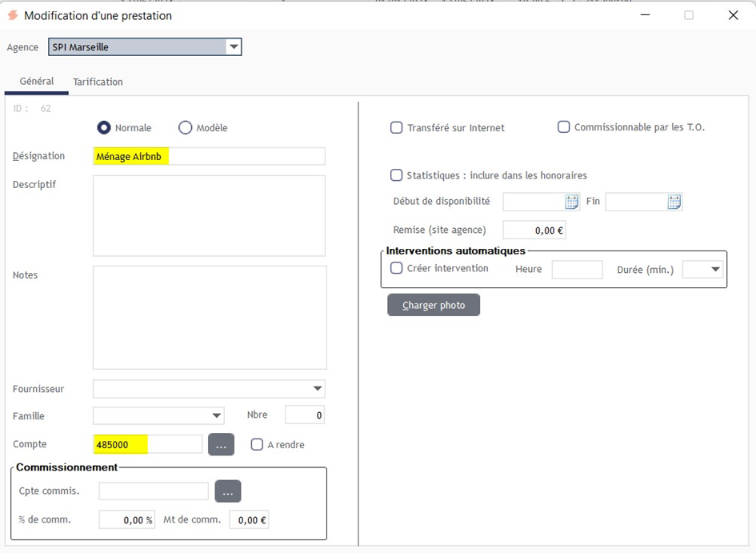The height and width of the screenshot is (553, 756).
Task: Enable Transféré sur Internet checkbox
Action: pos(396,128)
